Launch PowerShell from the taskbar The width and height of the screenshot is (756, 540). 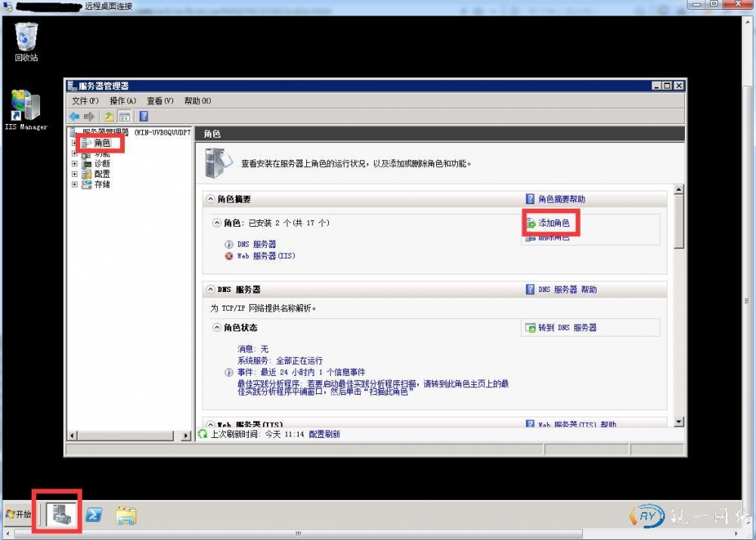point(94,515)
